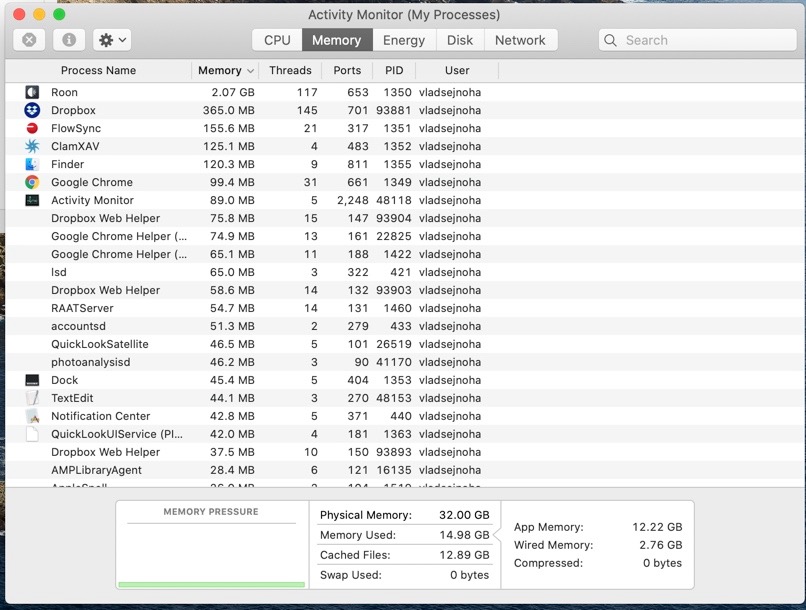The image size is (806, 610).
Task: Click the Swap Used 0 bytes value
Action: click(x=469, y=575)
